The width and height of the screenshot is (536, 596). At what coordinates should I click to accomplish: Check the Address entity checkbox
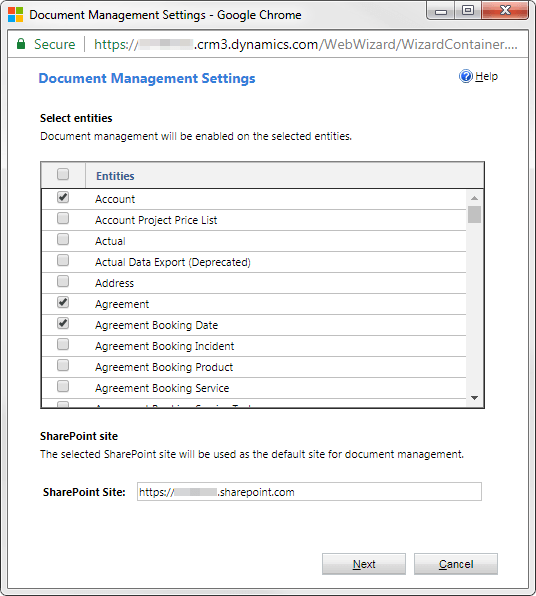[63, 281]
